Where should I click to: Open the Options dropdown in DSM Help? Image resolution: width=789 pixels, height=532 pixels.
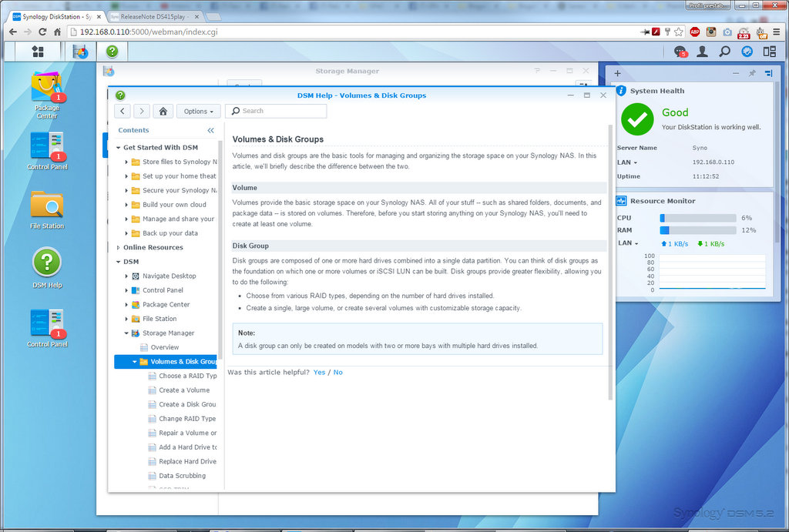point(198,111)
